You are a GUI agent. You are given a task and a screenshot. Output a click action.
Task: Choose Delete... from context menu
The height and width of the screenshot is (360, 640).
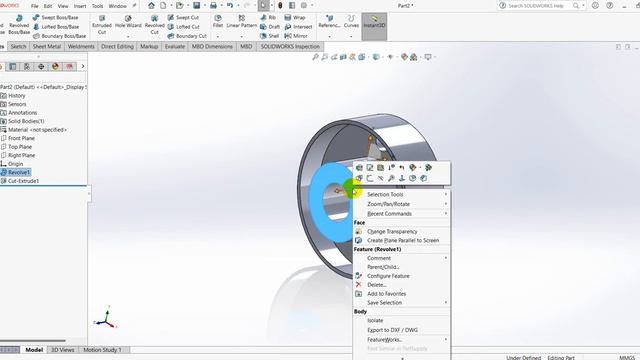click(x=402, y=285)
